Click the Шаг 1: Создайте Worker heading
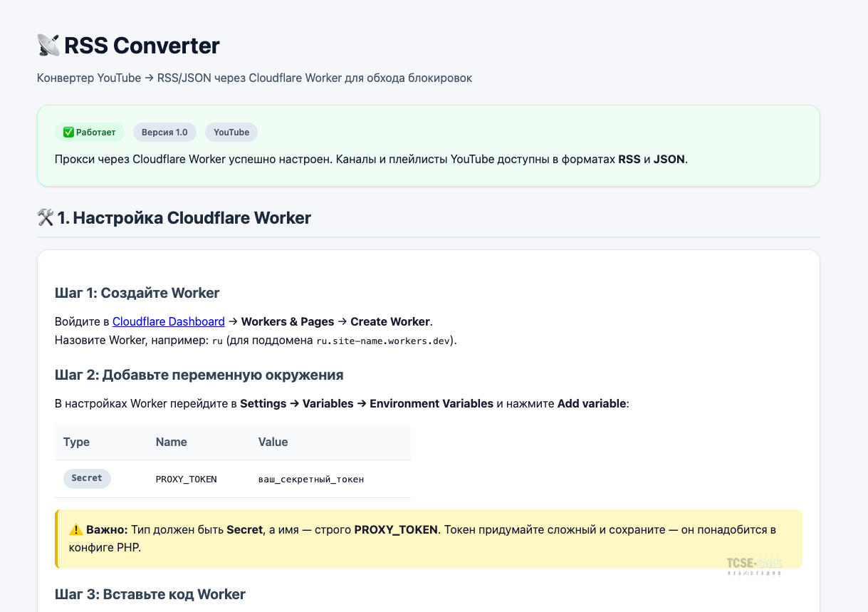This screenshot has height=612, width=868. pos(137,293)
